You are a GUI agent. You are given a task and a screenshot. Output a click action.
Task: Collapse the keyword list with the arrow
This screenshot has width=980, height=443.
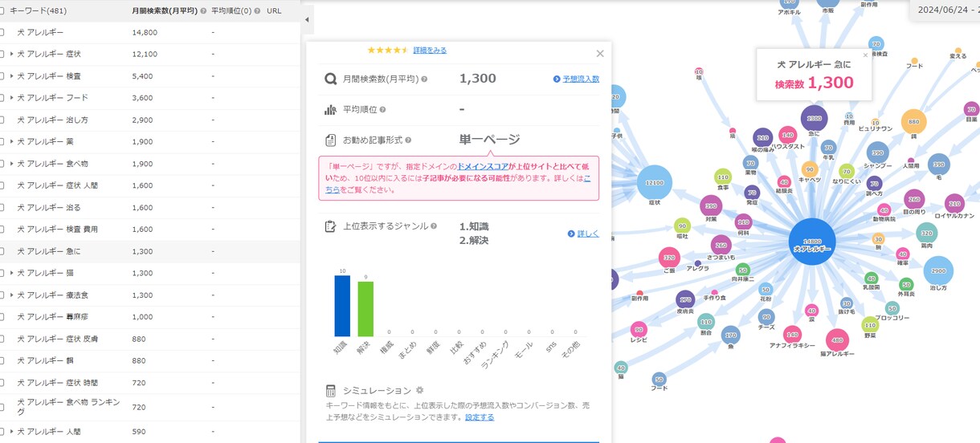pos(307,19)
